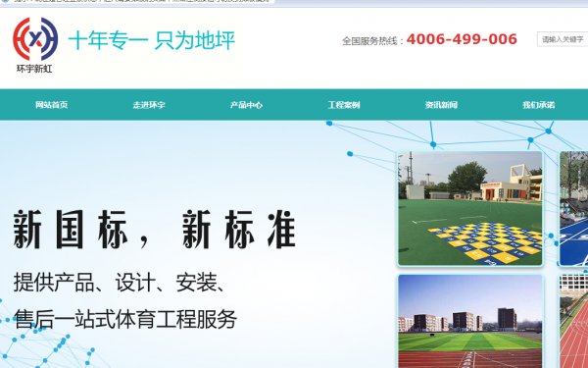Image resolution: width=588 pixels, height=368 pixels.
Task: Focus the 请输入关键字 search field
Action: point(563,39)
